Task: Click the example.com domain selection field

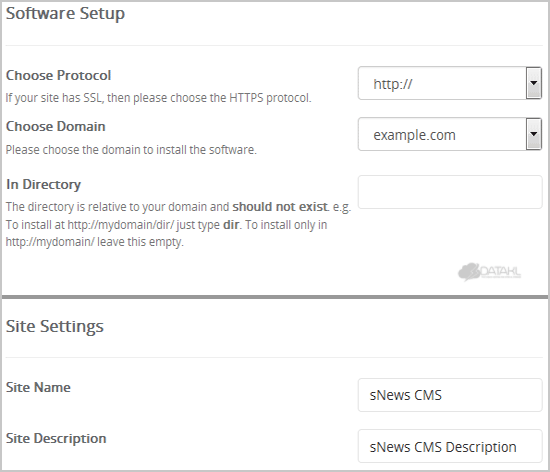Action: [x=450, y=134]
